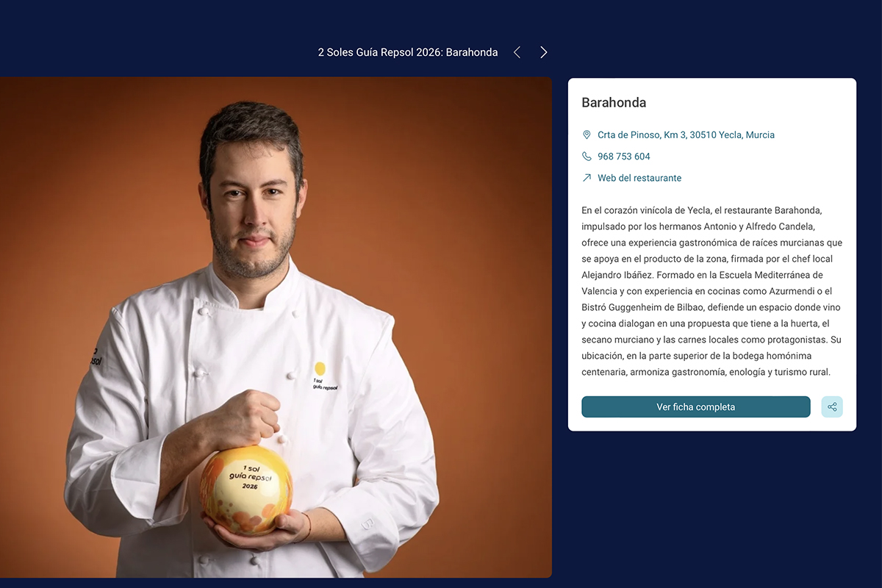Click the gallery title 2 Soles Guía Repsol 2026
The image size is (882, 588).
click(408, 52)
